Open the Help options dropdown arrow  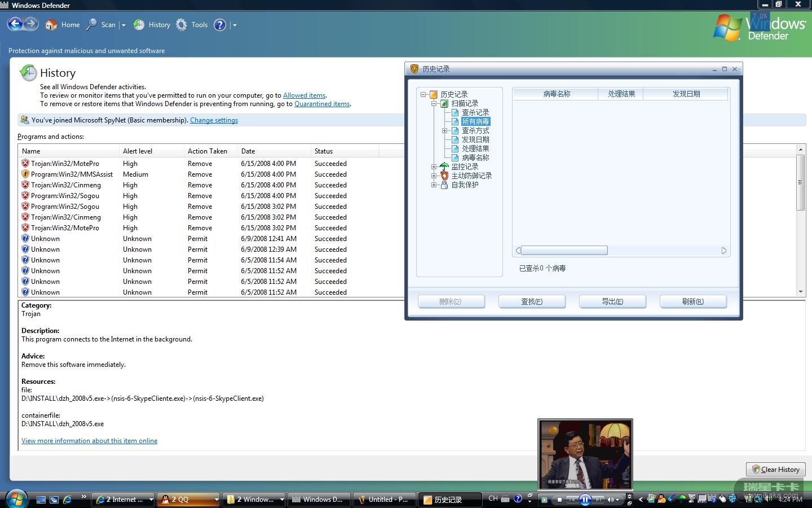pyautogui.click(x=235, y=25)
